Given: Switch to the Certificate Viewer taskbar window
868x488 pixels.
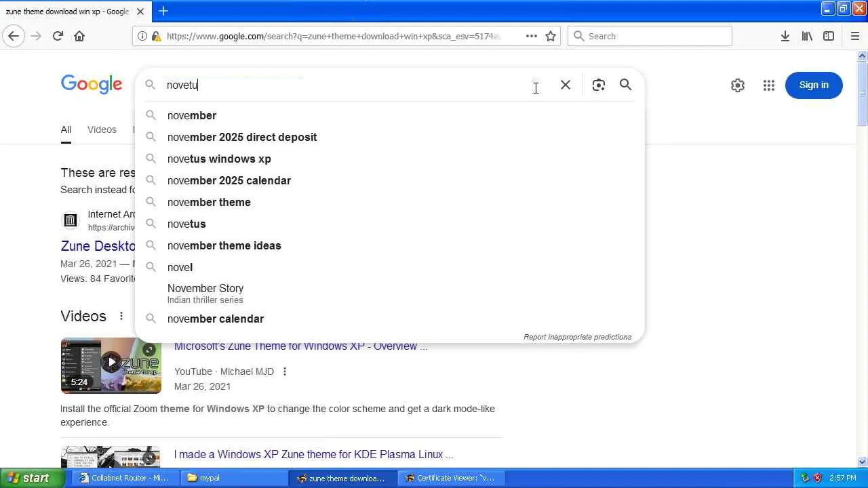Looking at the screenshot, I should tap(450, 478).
